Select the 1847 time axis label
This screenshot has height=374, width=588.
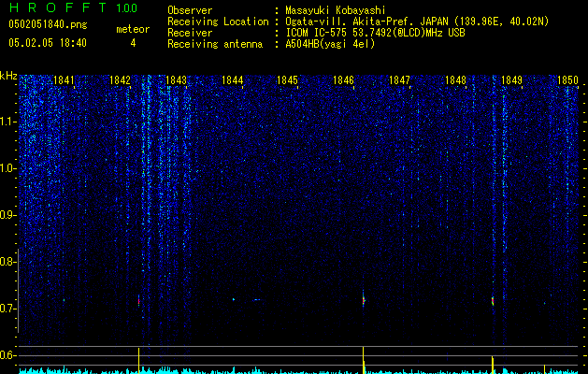(399, 80)
